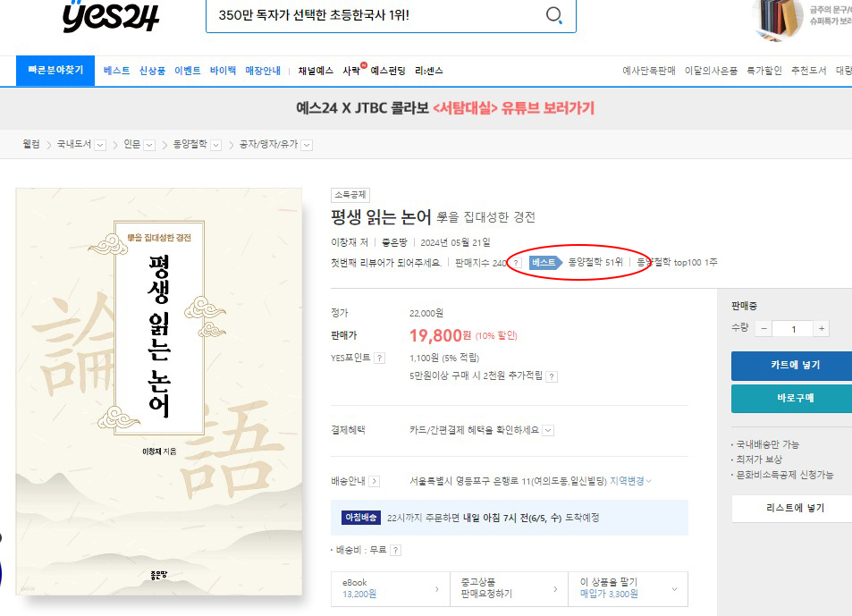Viewport: 852px width, 616px height.
Task: Click the 국내도서 breadcrumb text
Action: tap(74, 144)
